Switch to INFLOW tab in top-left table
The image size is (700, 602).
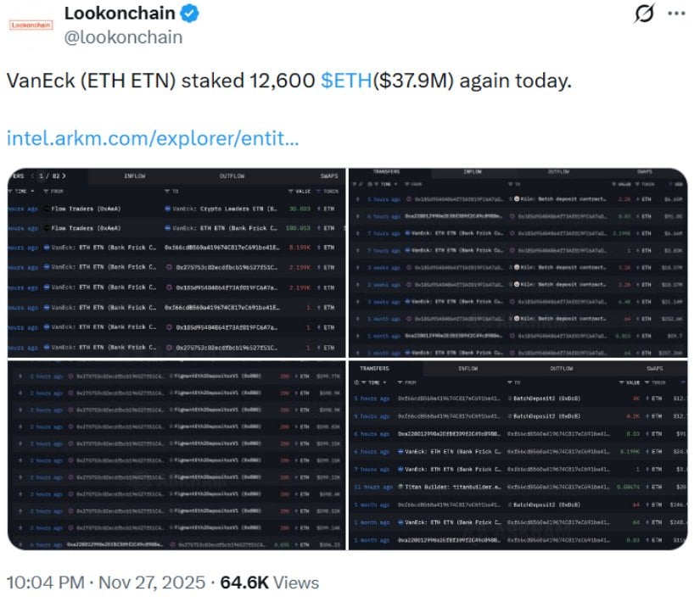point(134,176)
